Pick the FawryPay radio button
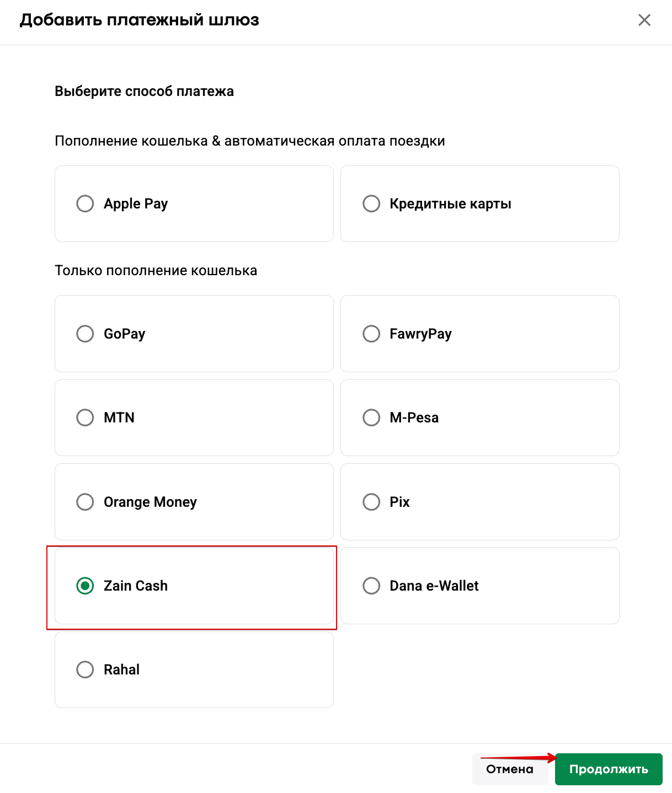This screenshot has height=793, width=672. (x=371, y=334)
